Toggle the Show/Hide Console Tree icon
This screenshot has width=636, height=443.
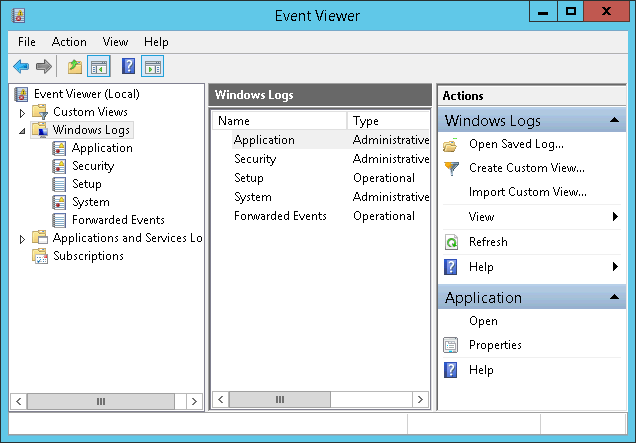pyautogui.click(x=98, y=67)
